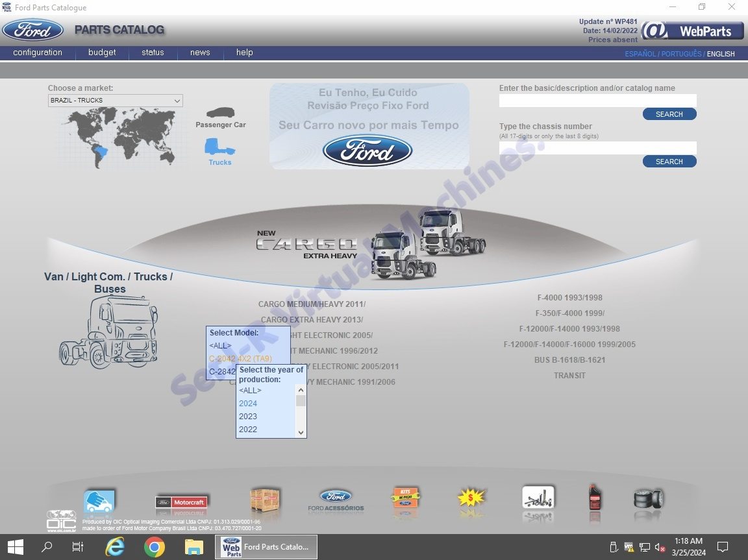
Task: Expand the Choose a market dropdown
Action: 116,101
